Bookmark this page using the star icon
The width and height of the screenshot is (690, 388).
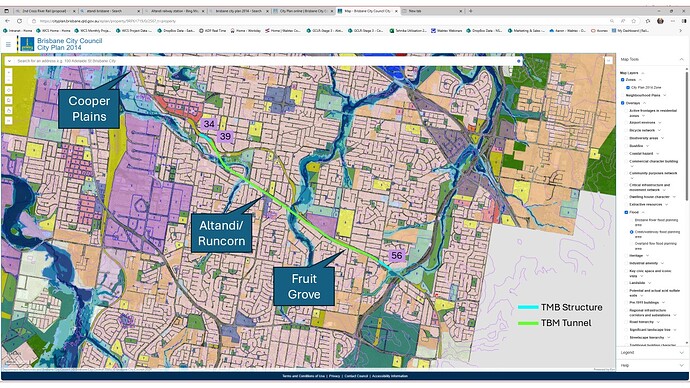point(634,21)
